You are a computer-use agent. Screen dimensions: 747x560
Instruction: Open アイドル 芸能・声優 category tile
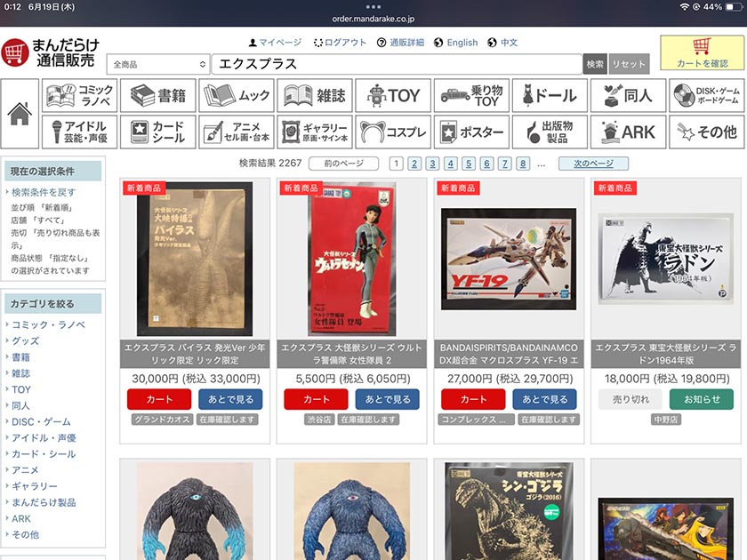pos(79,132)
